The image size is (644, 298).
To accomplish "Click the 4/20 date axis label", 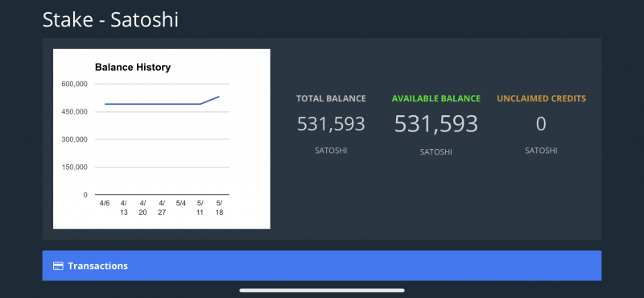I will pyautogui.click(x=143, y=208).
